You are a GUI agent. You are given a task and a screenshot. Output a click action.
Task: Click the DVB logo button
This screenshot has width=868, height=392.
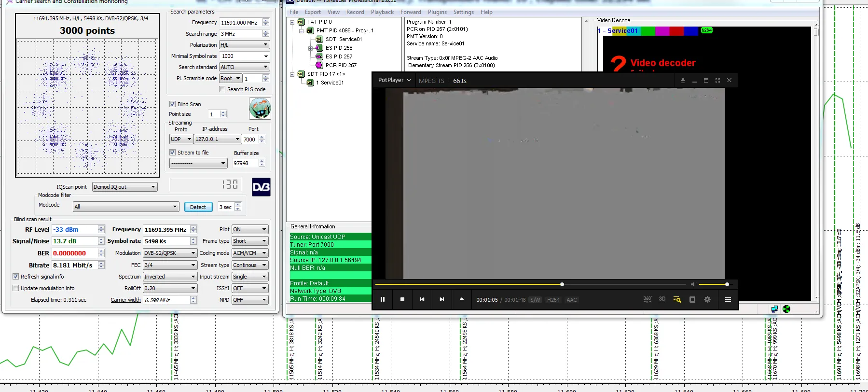point(261,187)
